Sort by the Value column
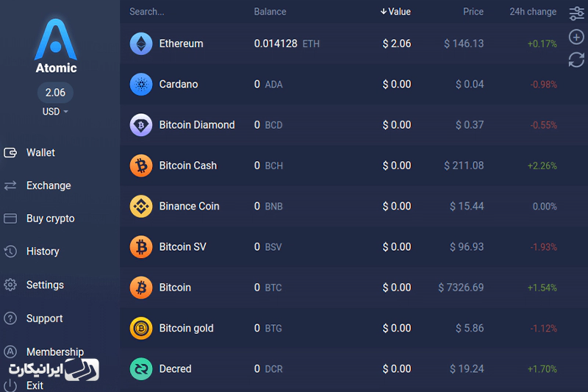This screenshot has height=392, width=588. tap(395, 12)
